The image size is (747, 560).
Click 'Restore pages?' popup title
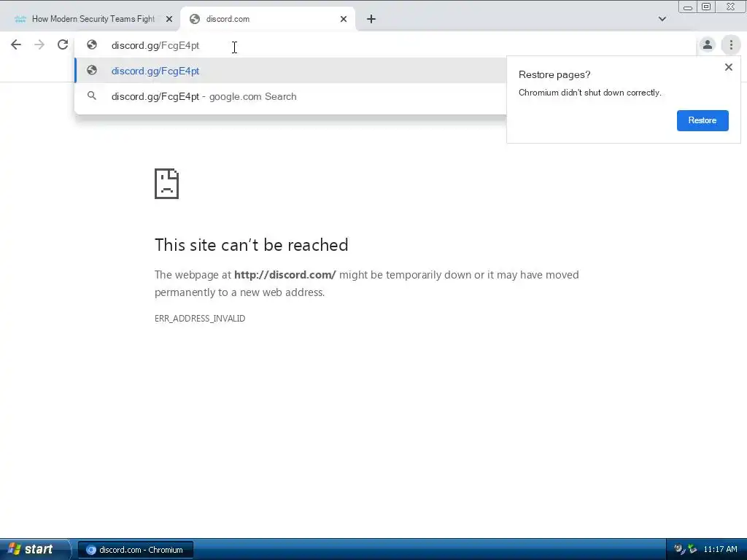(x=554, y=75)
